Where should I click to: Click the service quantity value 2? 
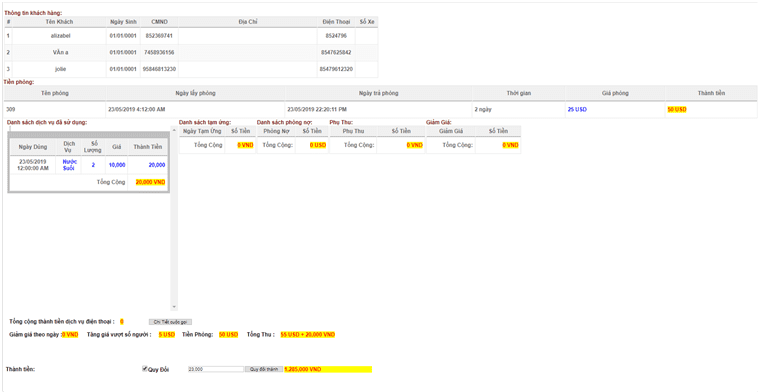pyautogui.click(x=93, y=165)
